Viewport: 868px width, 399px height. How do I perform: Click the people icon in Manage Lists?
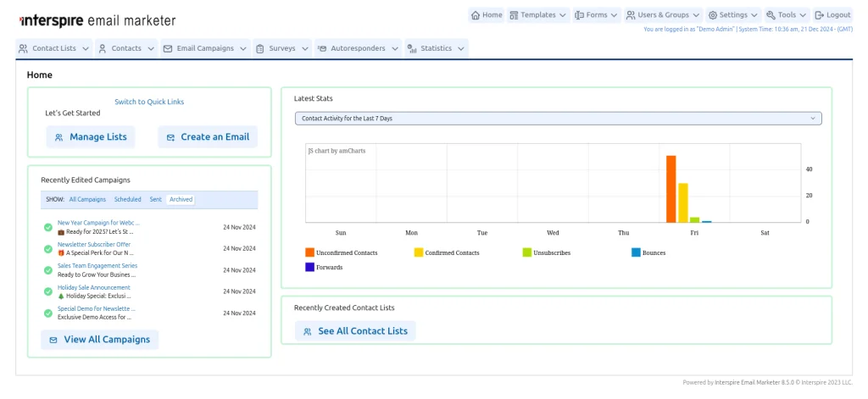pyautogui.click(x=58, y=137)
